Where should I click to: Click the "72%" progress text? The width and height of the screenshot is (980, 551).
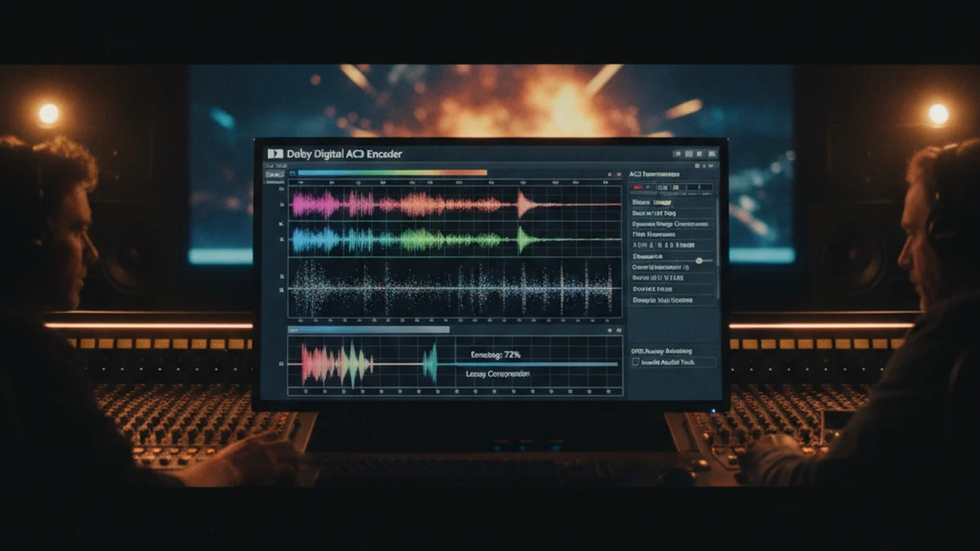pyautogui.click(x=512, y=355)
